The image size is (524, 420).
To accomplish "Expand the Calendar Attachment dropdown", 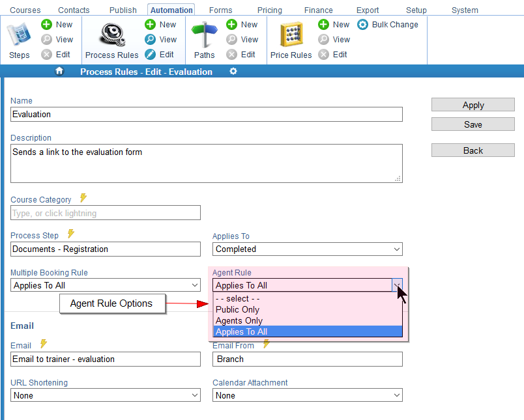I will click(308, 395).
